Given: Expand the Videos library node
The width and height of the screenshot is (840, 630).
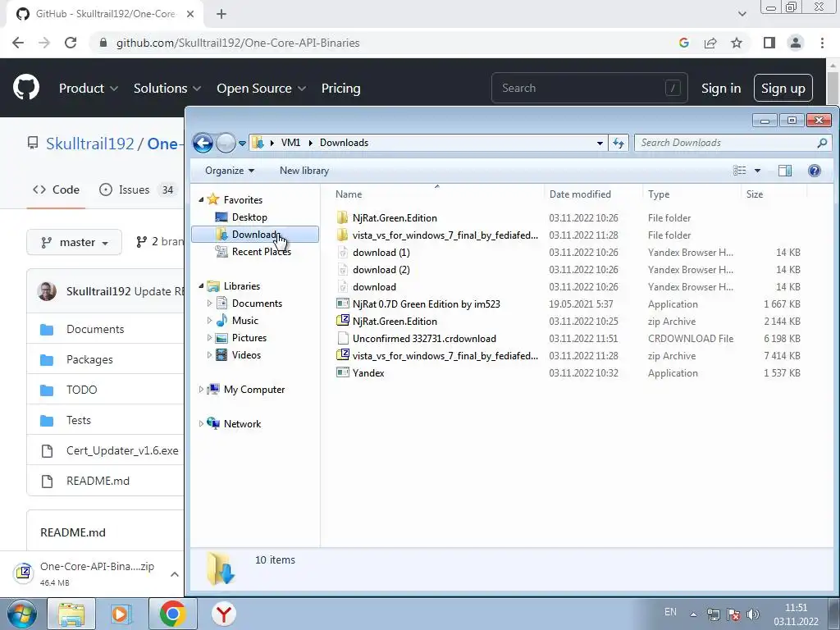Looking at the screenshot, I should coord(209,354).
